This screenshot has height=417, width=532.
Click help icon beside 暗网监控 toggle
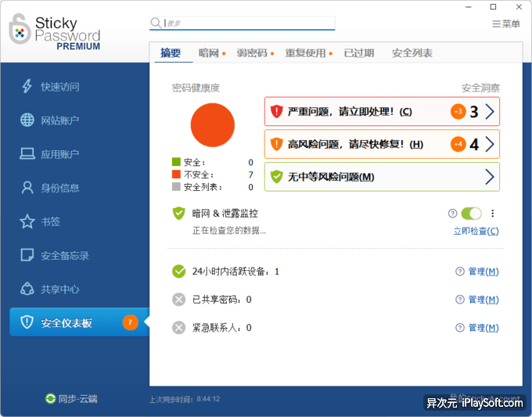point(452,213)
